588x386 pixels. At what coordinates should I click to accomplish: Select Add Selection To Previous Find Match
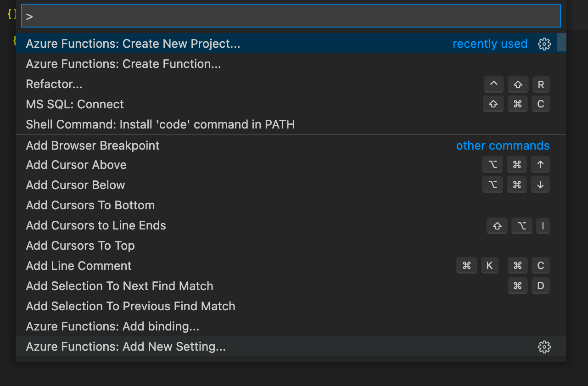[x=131, y=307]
